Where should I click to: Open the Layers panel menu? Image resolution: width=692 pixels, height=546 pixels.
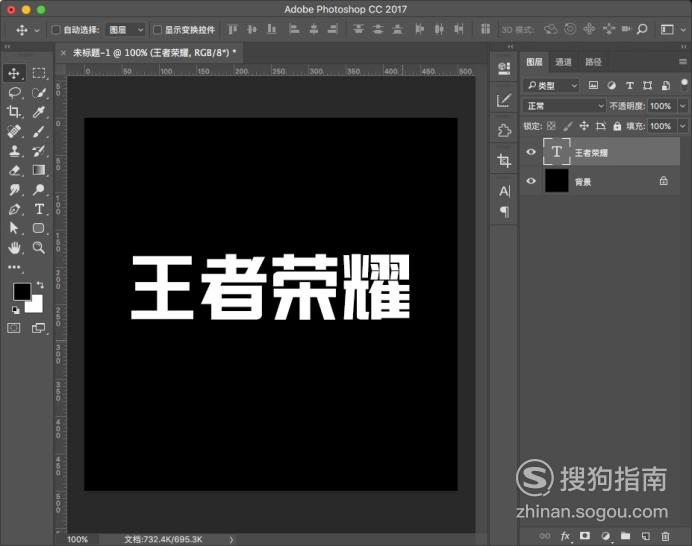[x=682, y=62]
